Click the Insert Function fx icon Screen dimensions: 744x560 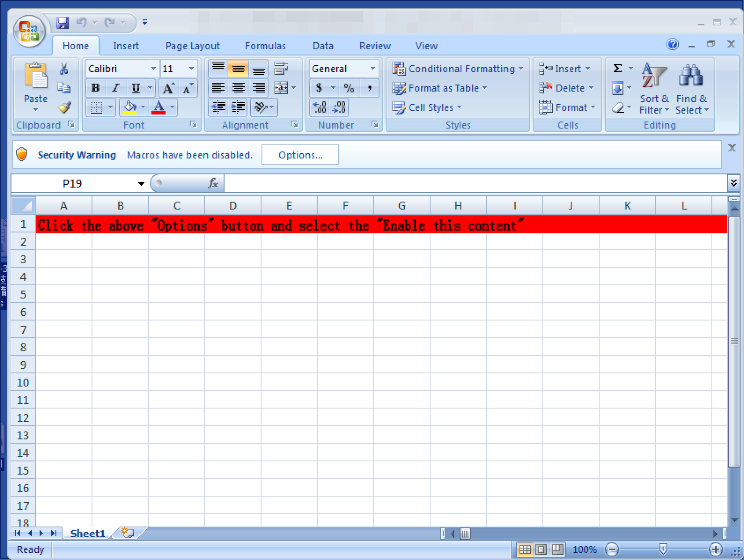(213, 183)
